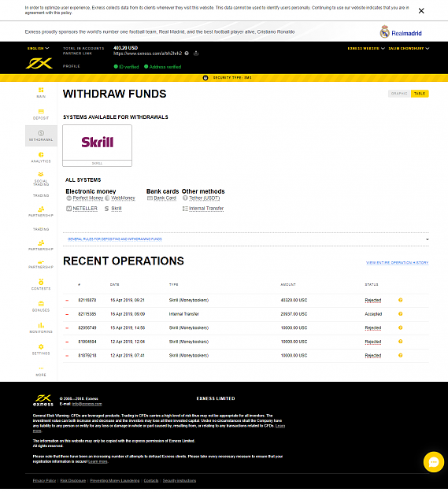Choose NETELLER withdrawal method link
This screenshot has height=492, width=448.
click(85, 209)
